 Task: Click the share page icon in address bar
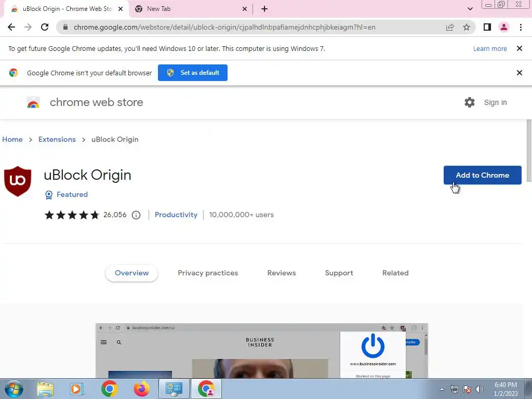pyautogui.click(x=450, y=27)
